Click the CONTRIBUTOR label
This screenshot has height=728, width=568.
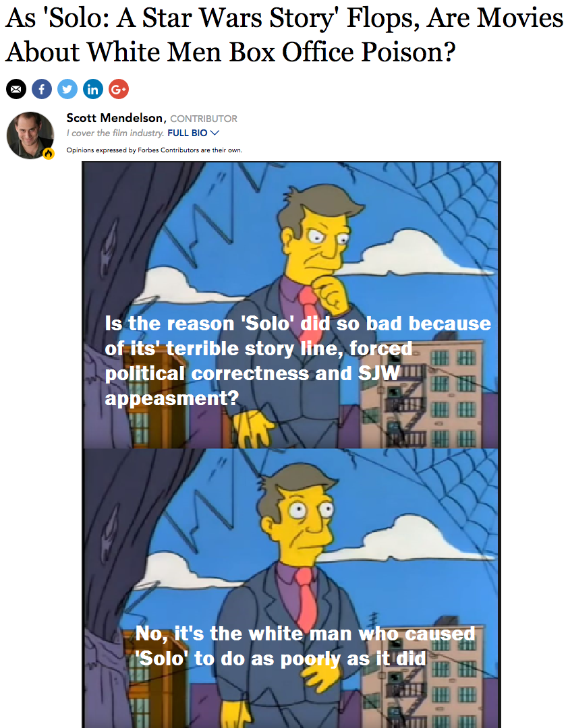pos(204,119)
